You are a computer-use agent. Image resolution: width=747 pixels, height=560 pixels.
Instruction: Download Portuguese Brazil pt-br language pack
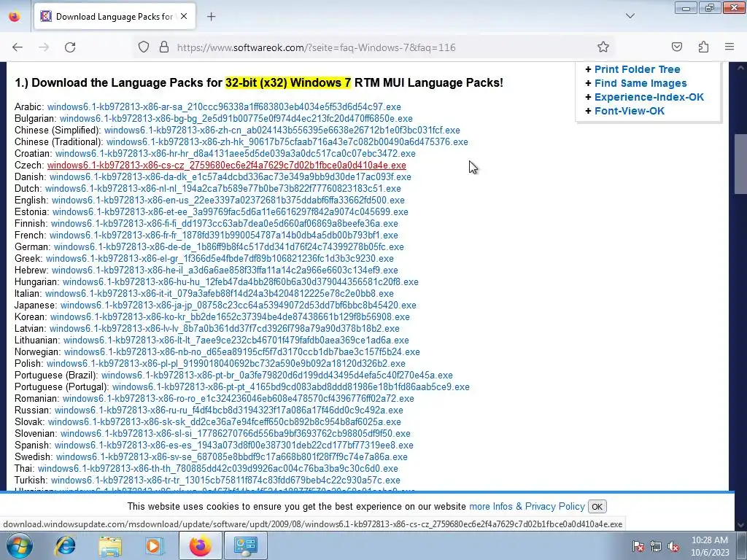coord(276,376)
